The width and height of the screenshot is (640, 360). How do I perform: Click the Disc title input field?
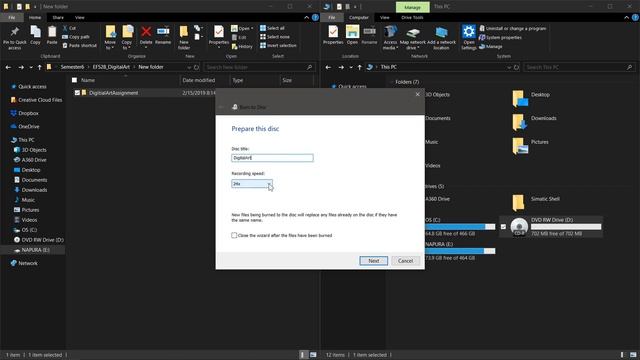point(272,158)
